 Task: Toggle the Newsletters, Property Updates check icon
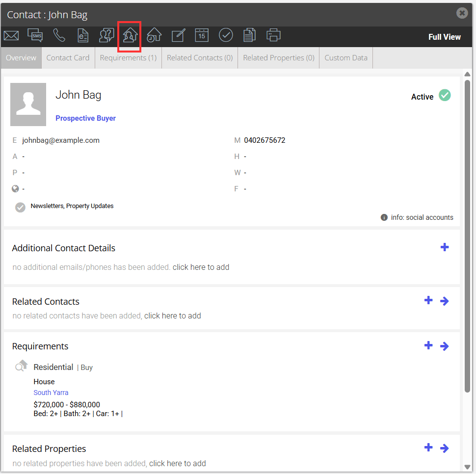[20, 208]
